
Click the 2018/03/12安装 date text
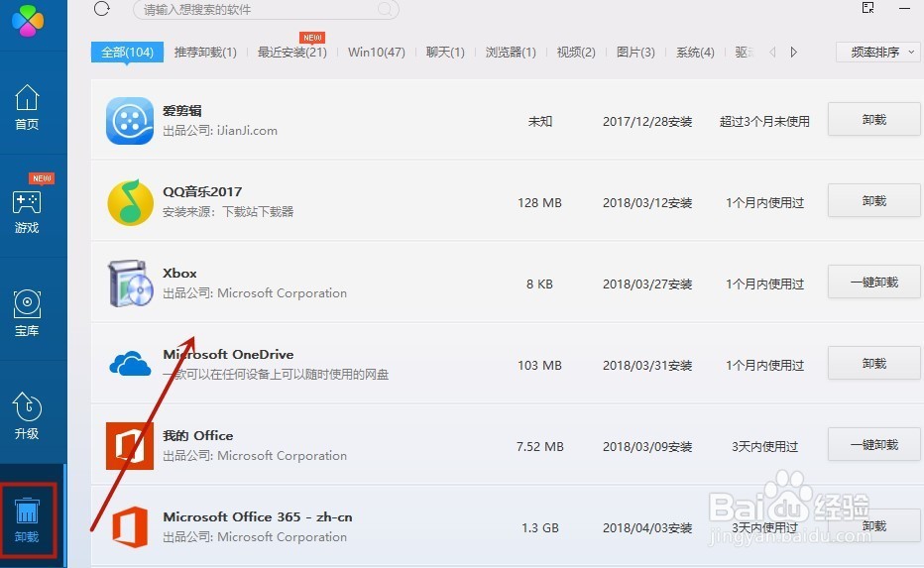coord(647,202)
